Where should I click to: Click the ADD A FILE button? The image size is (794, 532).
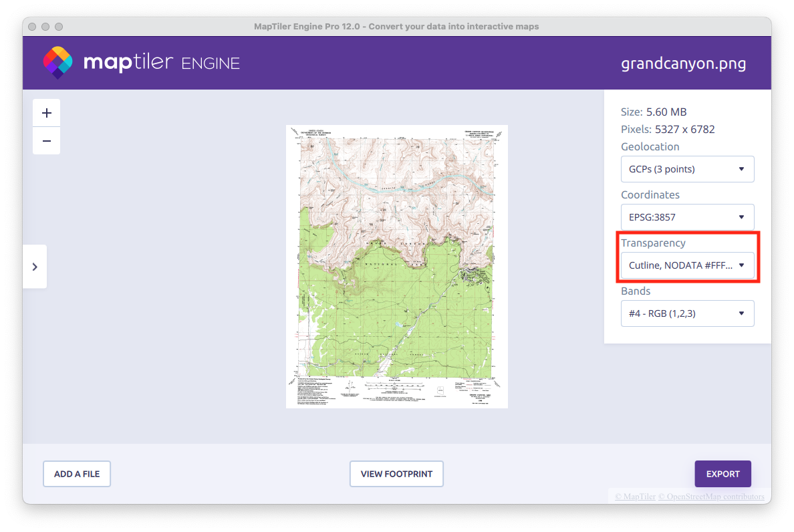(77, 474)
